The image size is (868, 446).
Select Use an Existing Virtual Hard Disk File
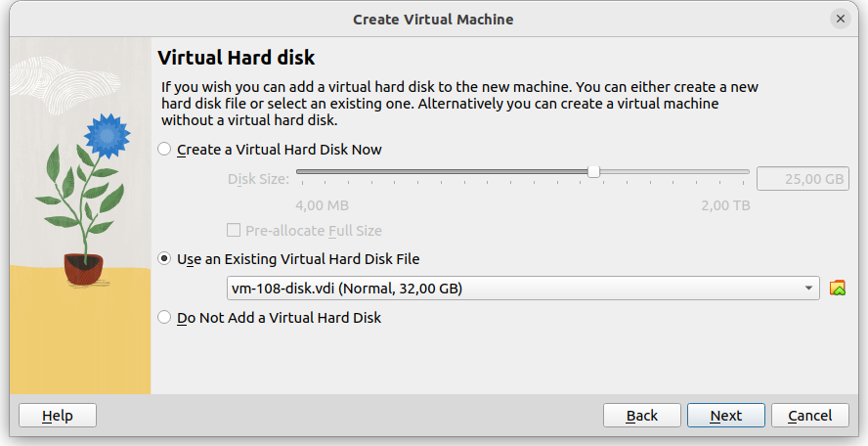[x=164, y=259]
